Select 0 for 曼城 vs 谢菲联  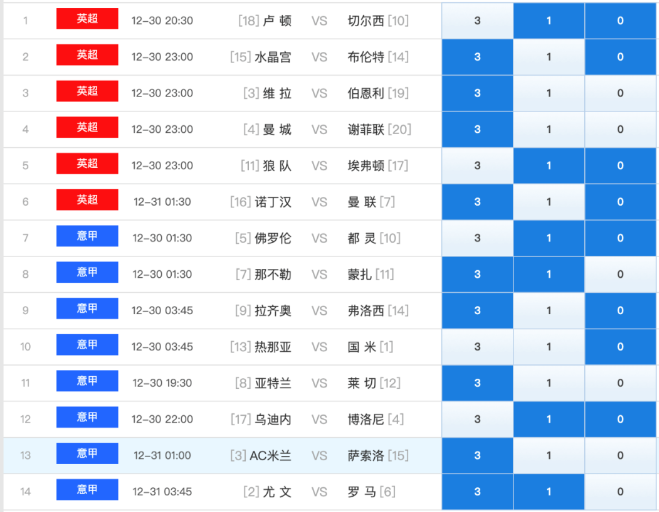click(620, 129)
